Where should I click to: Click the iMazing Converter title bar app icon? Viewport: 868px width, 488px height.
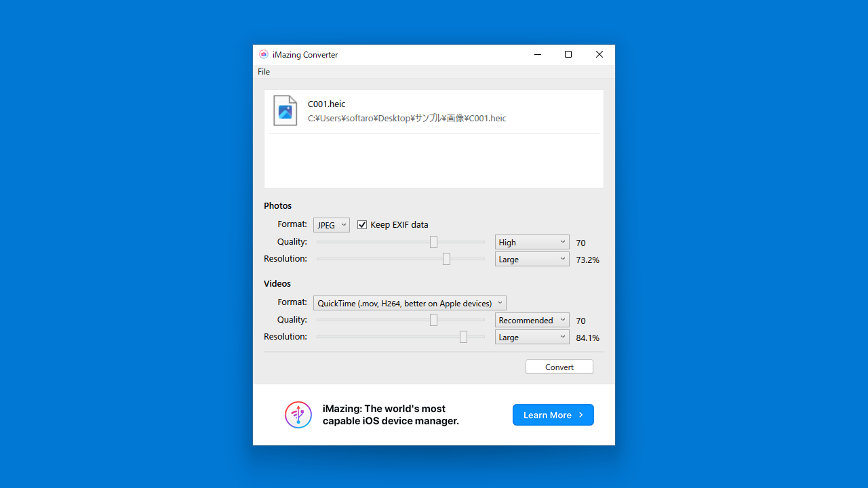point(264,54)
